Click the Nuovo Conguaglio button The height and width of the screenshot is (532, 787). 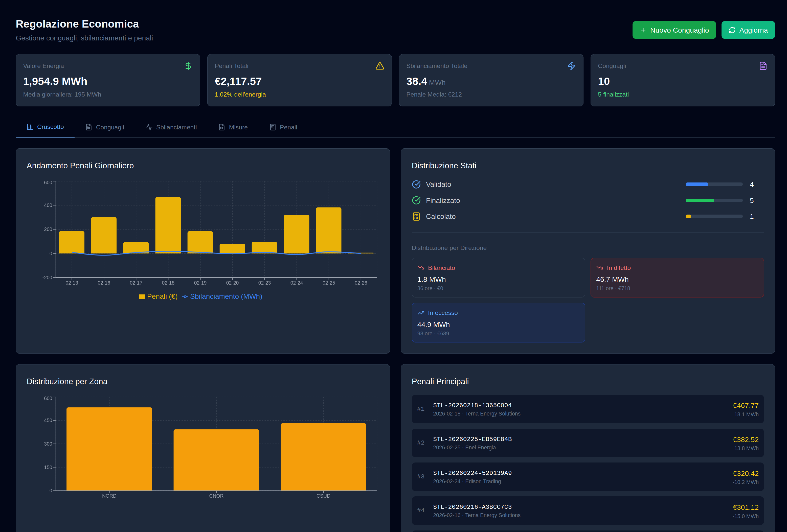pos(674,30)
